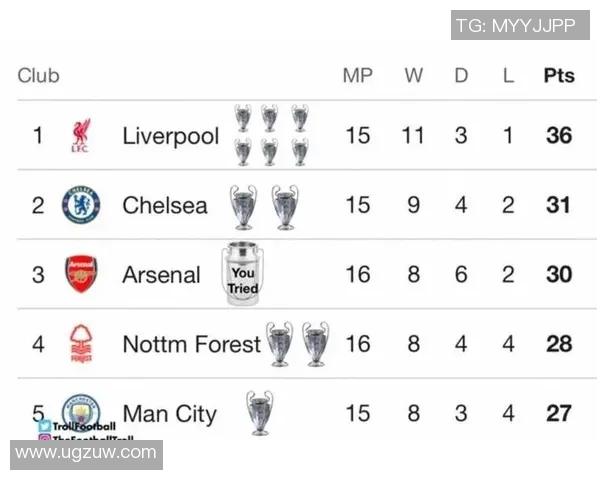
Task: Click the first trophy next to Chelsea
Action: point(243,206)
